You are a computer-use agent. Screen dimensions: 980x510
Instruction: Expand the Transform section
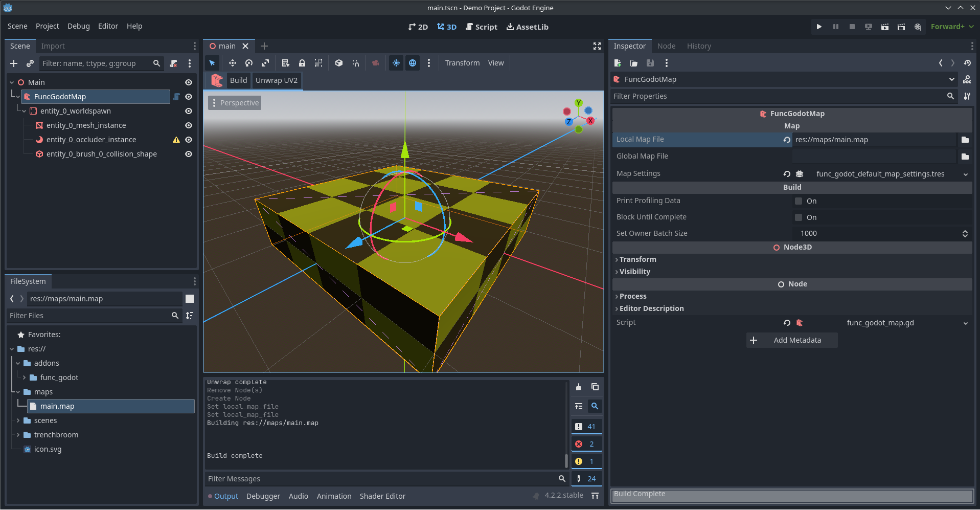click(637, 259)
